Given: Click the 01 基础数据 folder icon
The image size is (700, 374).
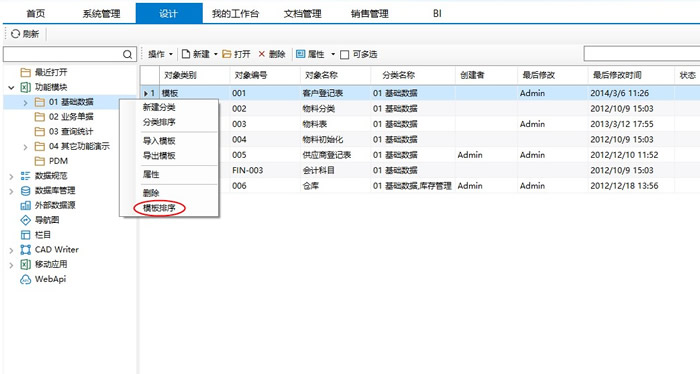Looking at the screenshot, I should pyautogui.click(x=40, y=102).
